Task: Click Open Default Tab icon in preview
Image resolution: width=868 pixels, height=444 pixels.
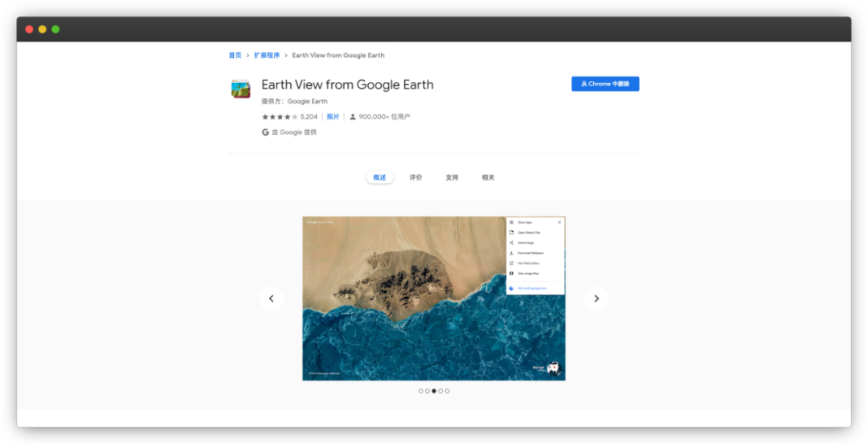Action: pyautogui.click(x=511, y=232)
